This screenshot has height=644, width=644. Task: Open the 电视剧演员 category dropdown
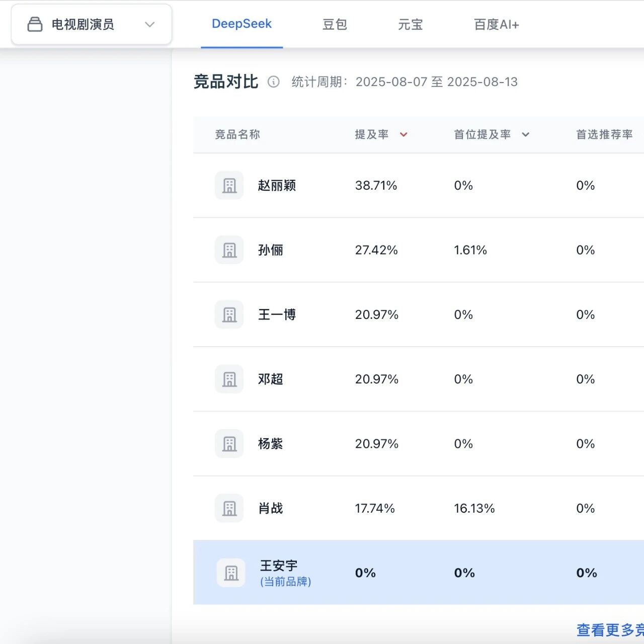click(x=92, y=24)
